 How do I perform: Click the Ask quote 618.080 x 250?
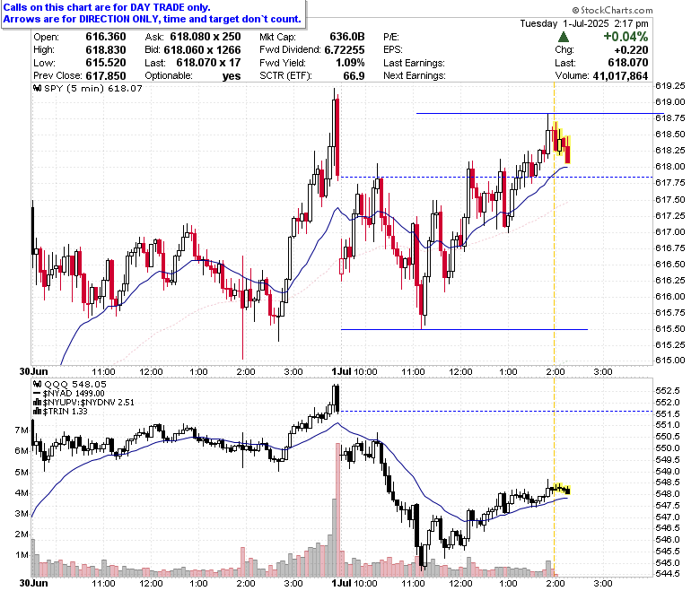pos(206,37)
